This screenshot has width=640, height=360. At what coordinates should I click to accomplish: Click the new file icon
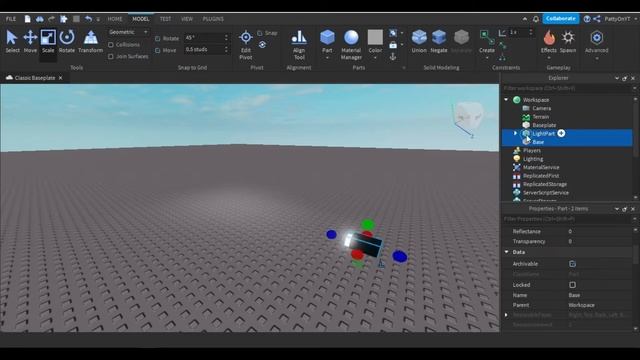pyautogui.click(x=27, y=19)
